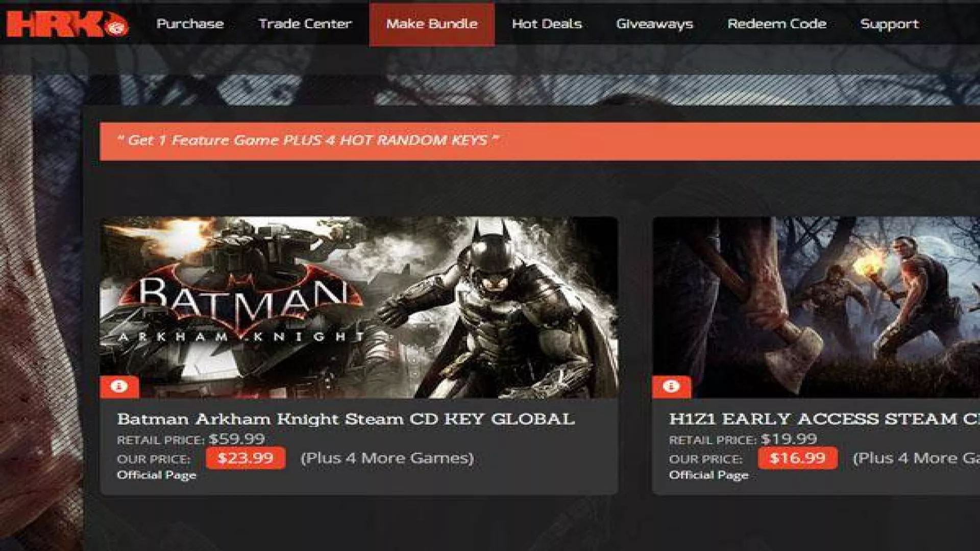Open the Purchase menu item
980x551 pixels.
190,24
